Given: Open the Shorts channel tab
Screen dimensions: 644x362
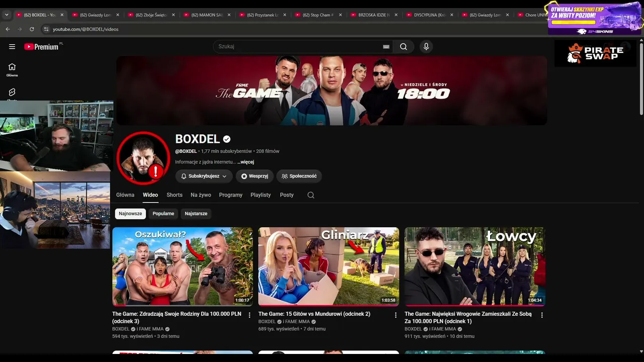Looking at the screenshot, I should (175, 195).
